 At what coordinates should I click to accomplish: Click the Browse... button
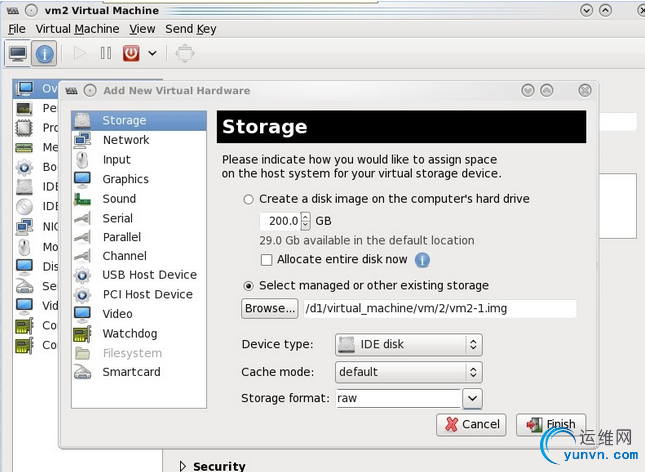tap(270, 308)
